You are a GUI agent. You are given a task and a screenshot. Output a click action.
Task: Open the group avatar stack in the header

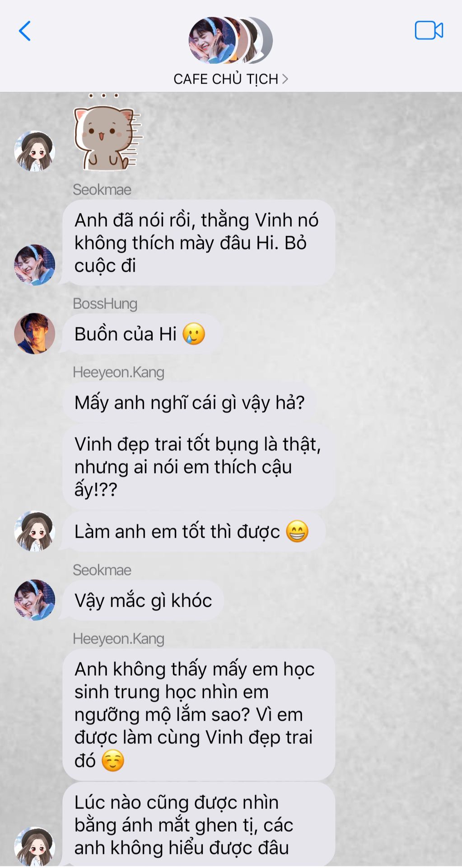(x=230, y=40)
